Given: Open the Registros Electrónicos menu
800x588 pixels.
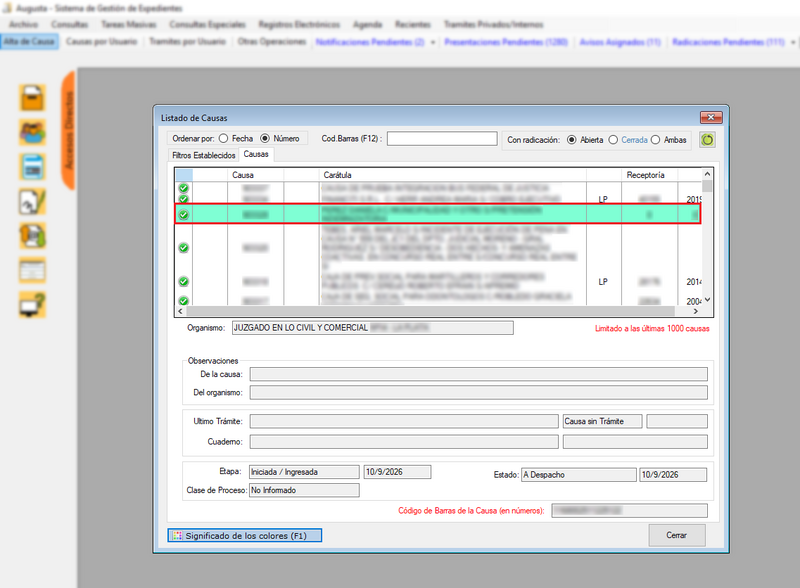Looking at the screenshot, I should pos(299,24).
